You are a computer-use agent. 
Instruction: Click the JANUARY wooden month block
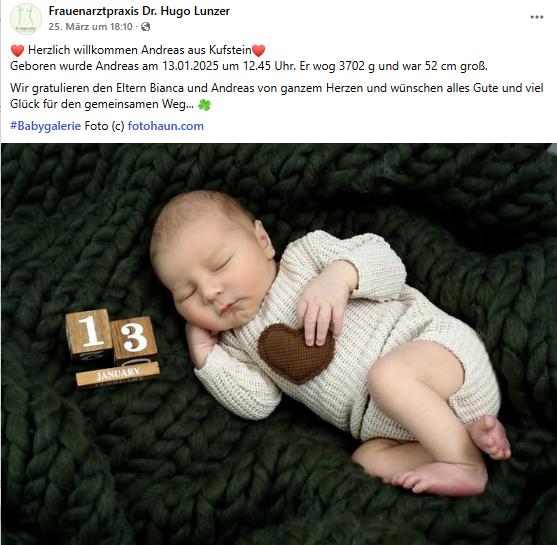click(x=118, y=374)
